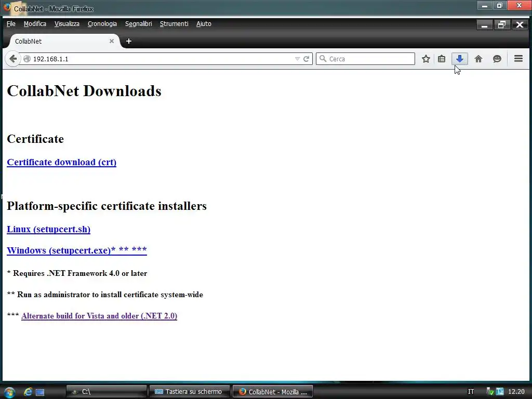This screenshot has height=399, width=532.
Task: Go to the home page icon
Action: [478, 59]
